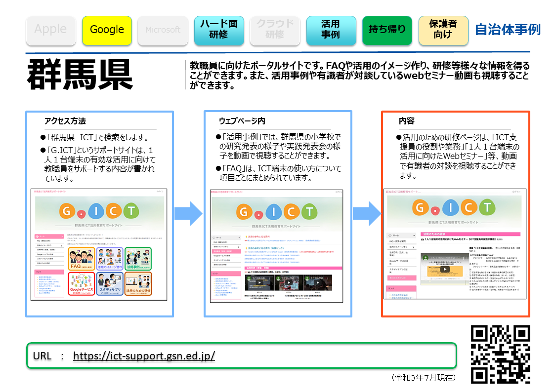The height and width of the screenshot is (392, 555).
Task: Click G.ICT logo in 内容 screenshot
Action: 454,207
